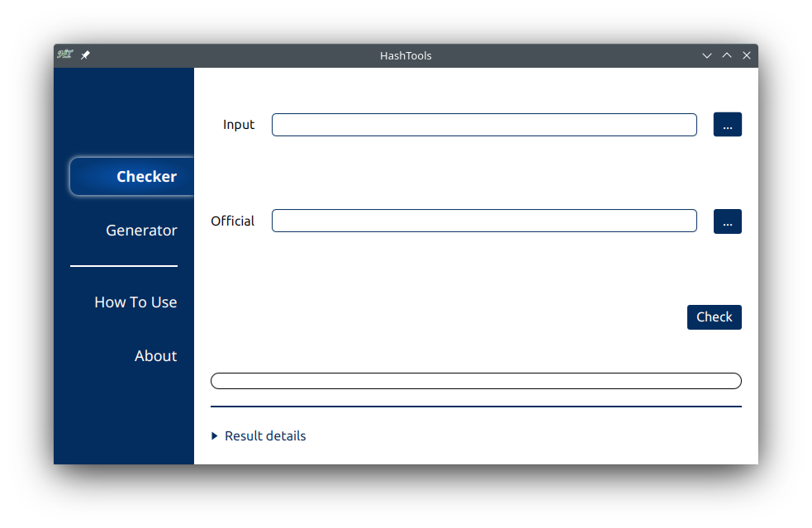Toggle the pin window icon
The width and height of the screenshot is (812, 528).
pos(85,55)
